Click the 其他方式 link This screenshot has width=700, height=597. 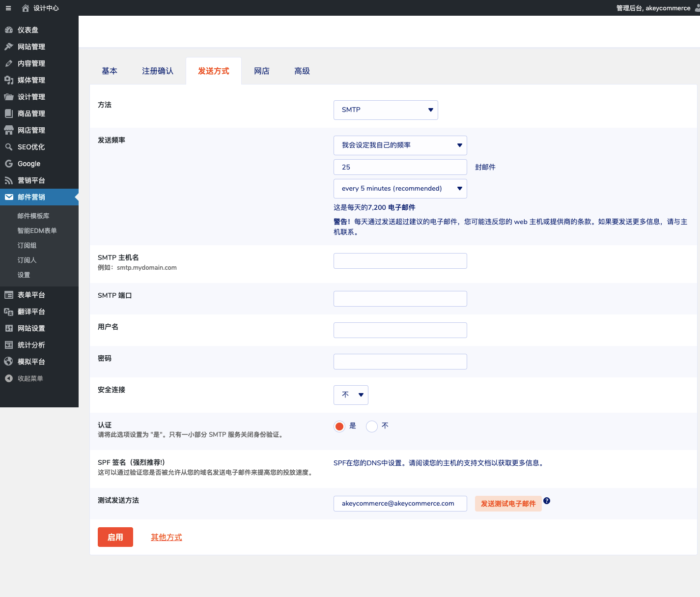point(167,538)
